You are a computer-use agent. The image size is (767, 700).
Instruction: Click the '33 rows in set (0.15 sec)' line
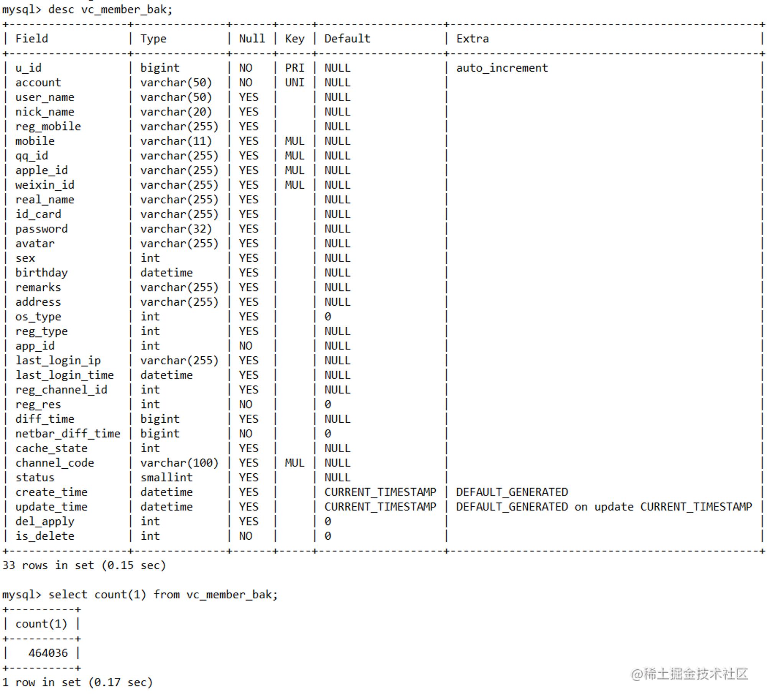point(84,565)
